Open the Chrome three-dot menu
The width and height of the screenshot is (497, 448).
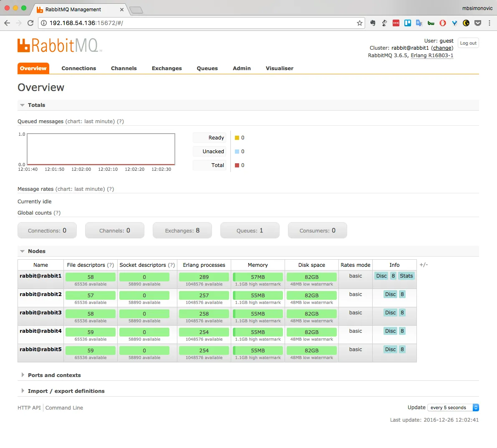[489, 23]
